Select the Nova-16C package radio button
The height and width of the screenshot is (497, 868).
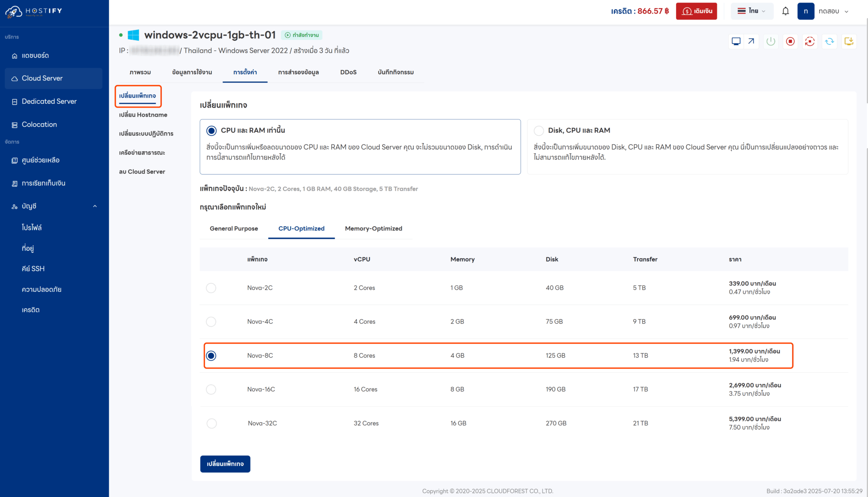(x=211, y=389)
